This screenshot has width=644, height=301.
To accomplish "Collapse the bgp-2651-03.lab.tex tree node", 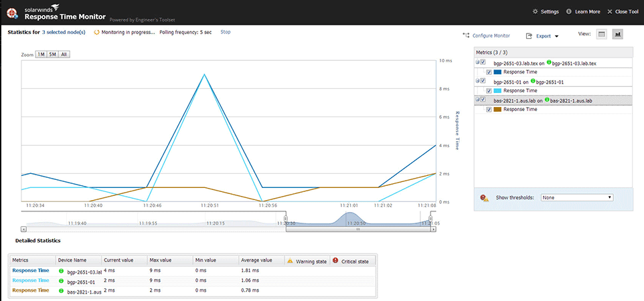I will click(477, 63).
